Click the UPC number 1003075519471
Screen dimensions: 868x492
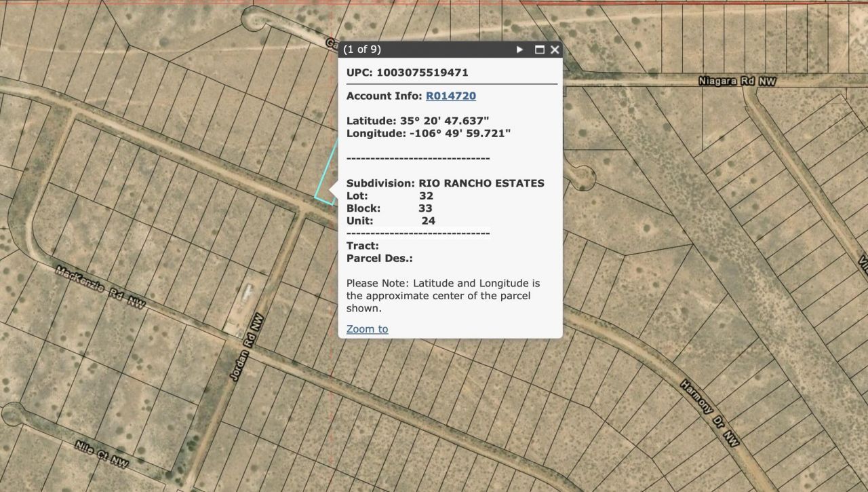click(x=422, y=73)
